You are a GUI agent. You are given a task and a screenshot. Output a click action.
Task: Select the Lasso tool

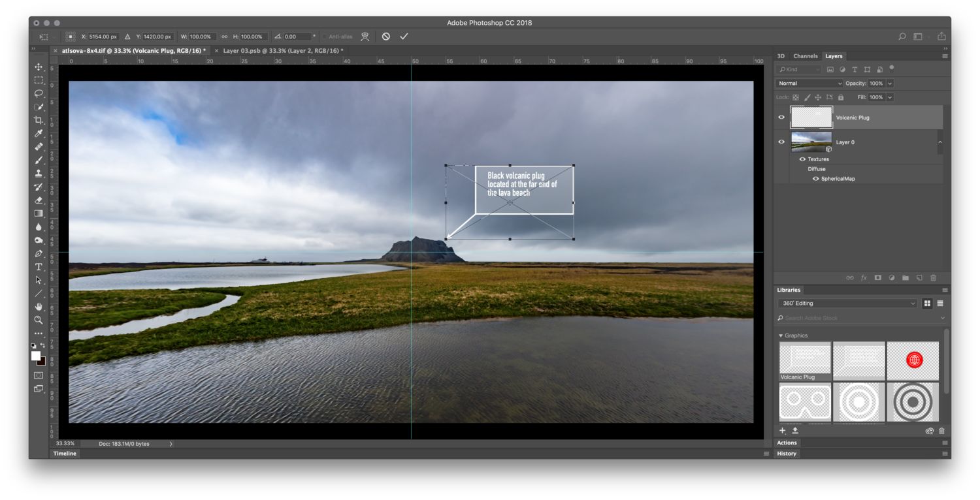(x=39, y=93)
